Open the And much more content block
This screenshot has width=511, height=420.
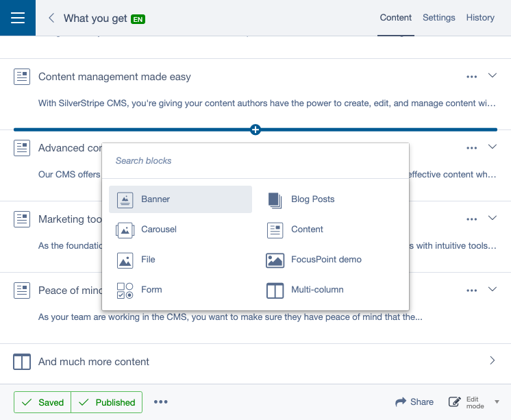pos(492,360)
